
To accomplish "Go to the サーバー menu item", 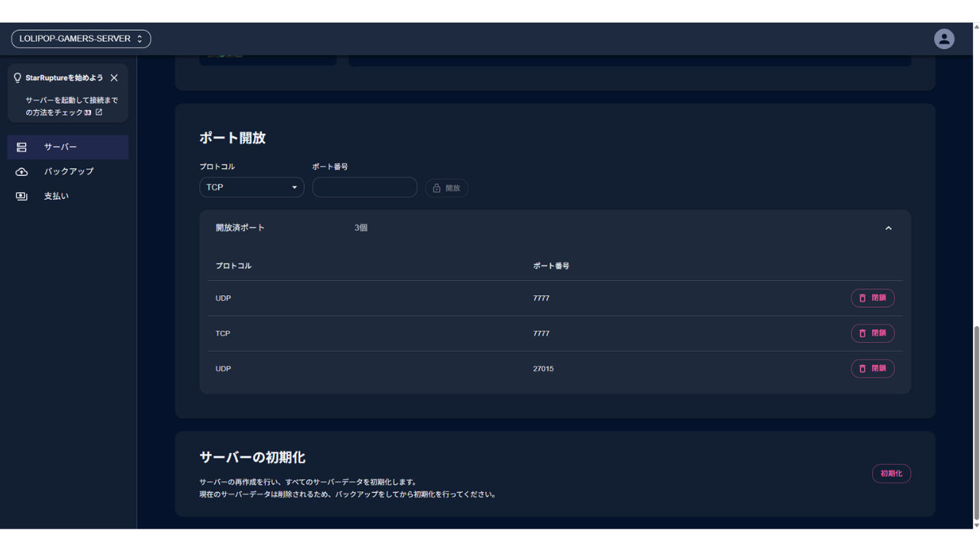I will click(x=68, y=147).
